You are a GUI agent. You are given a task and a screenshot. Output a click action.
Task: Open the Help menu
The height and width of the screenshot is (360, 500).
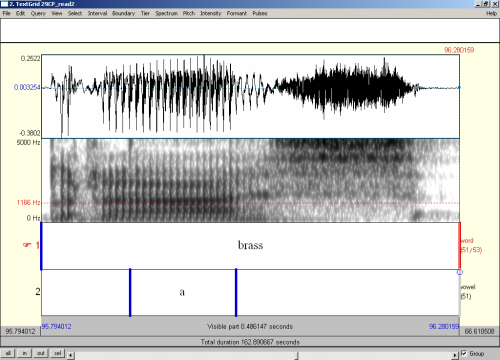click(x=491, y=13)
